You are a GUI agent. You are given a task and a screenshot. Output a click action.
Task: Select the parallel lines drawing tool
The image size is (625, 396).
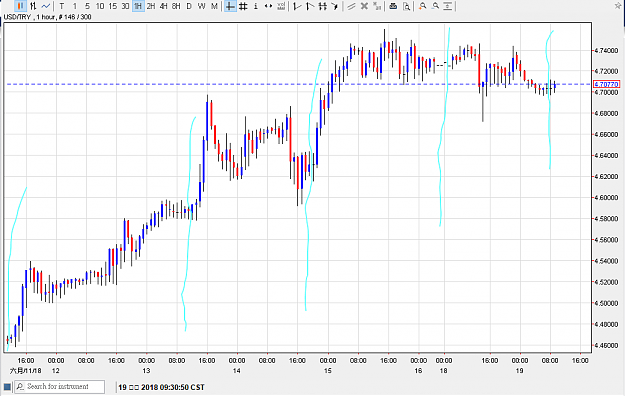351,6
